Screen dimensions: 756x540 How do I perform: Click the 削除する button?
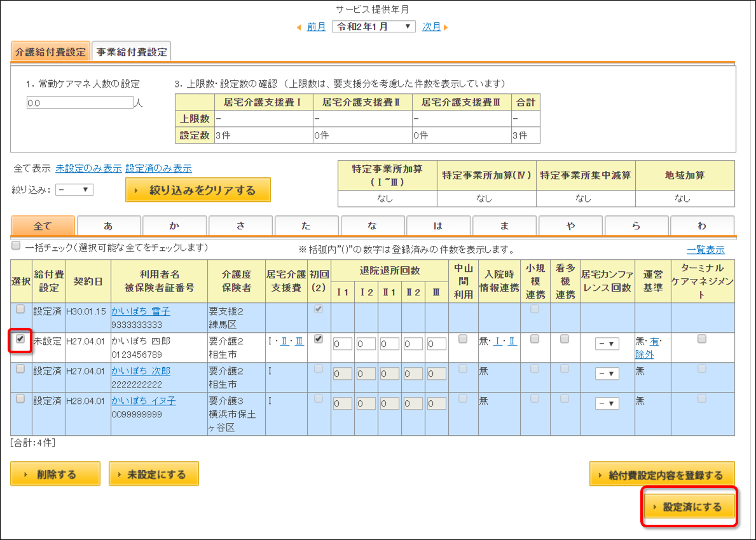pos(55,475)
